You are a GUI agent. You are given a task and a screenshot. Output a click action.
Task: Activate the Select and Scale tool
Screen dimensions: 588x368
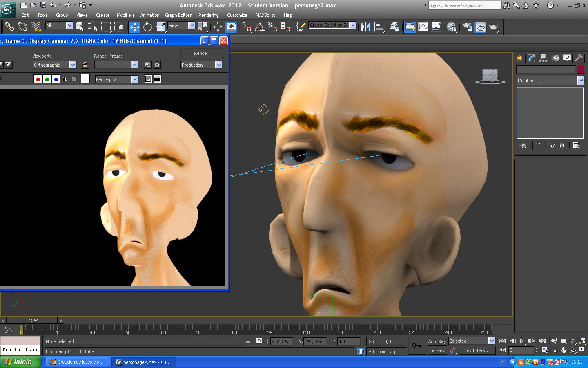coord(161,27)
